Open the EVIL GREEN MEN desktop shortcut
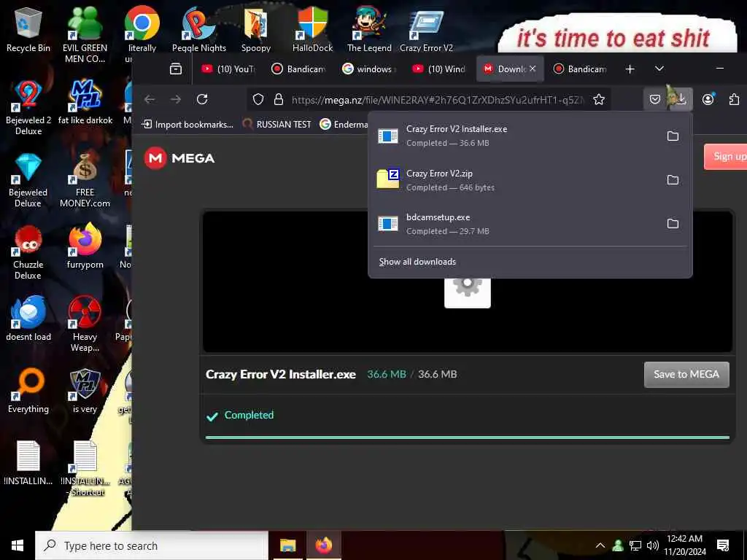Image resolution: width=747 pixels, height=560 pixels. point(85,34)
